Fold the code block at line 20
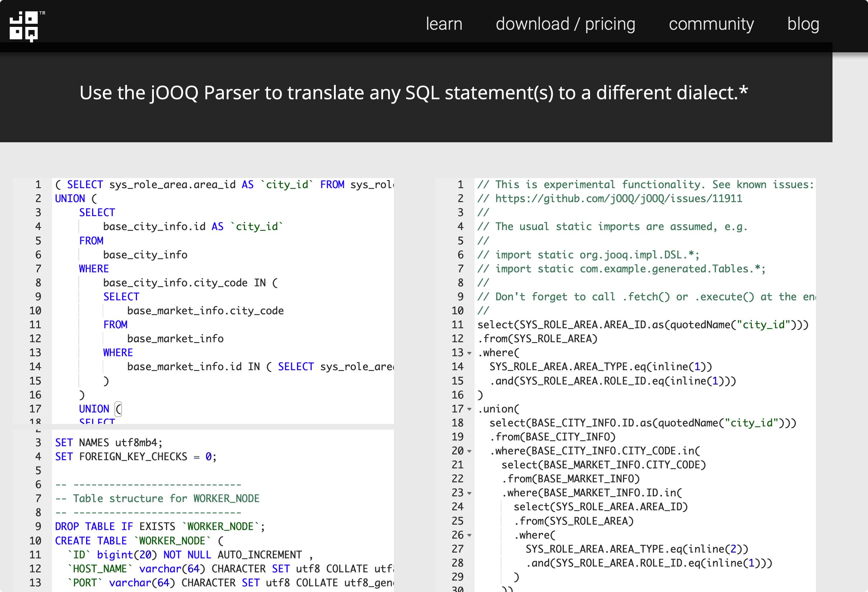 click(x=470, y=451)
